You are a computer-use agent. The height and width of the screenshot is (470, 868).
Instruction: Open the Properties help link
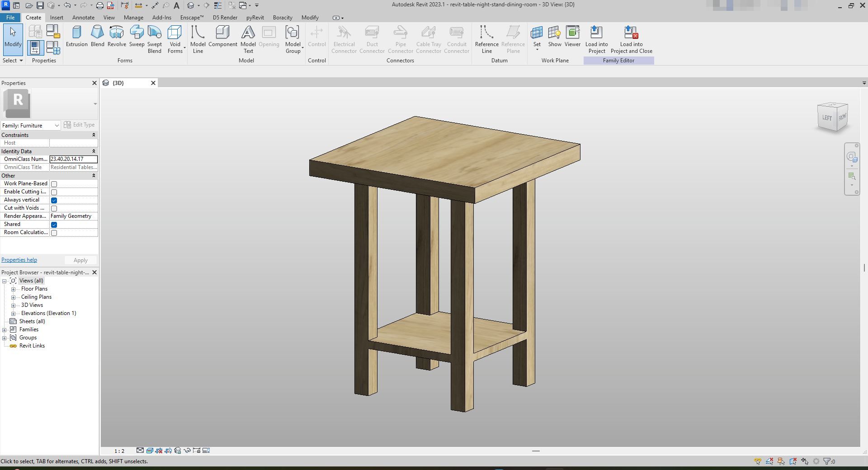pos(19,260)
